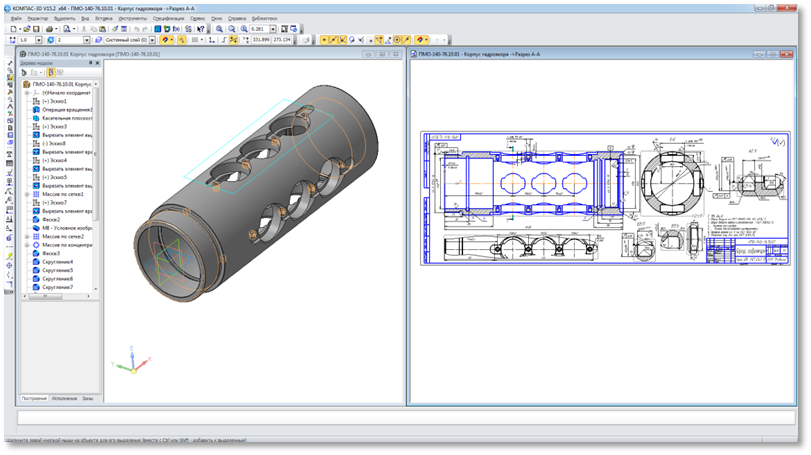Click the zoom in magnifier icon
This screenshot has width=811, height=455.
(219, 29)
